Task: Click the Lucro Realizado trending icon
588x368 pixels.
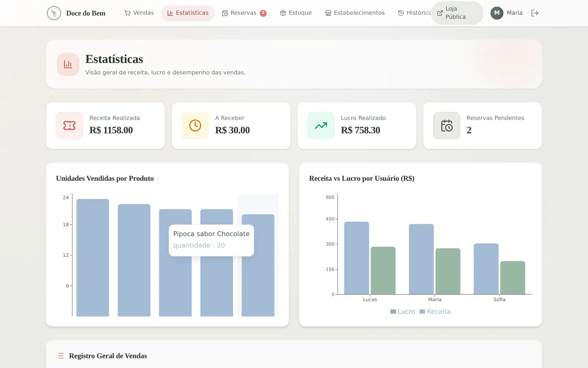Action: [x=321, y=125]
